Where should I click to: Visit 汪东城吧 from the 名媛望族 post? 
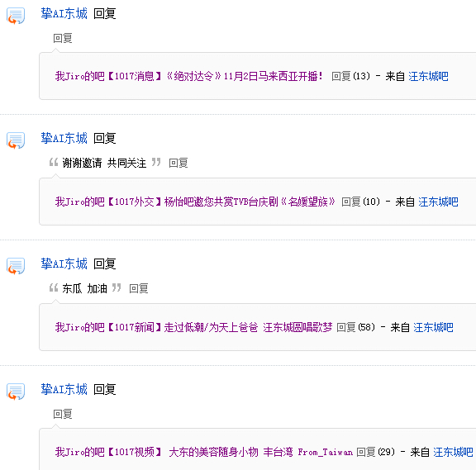pyautogui.click(x=438, y=202)
